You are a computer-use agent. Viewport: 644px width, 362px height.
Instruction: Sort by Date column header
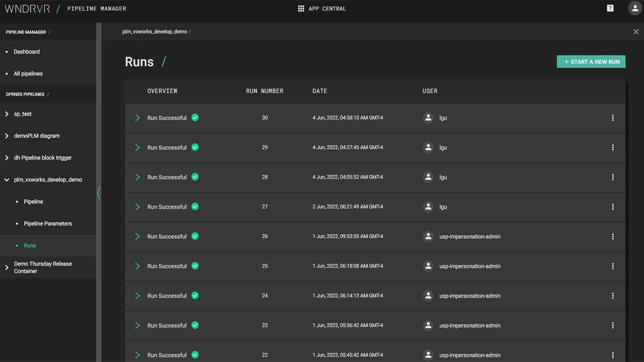pyautogui.click(x=320, y=91)
